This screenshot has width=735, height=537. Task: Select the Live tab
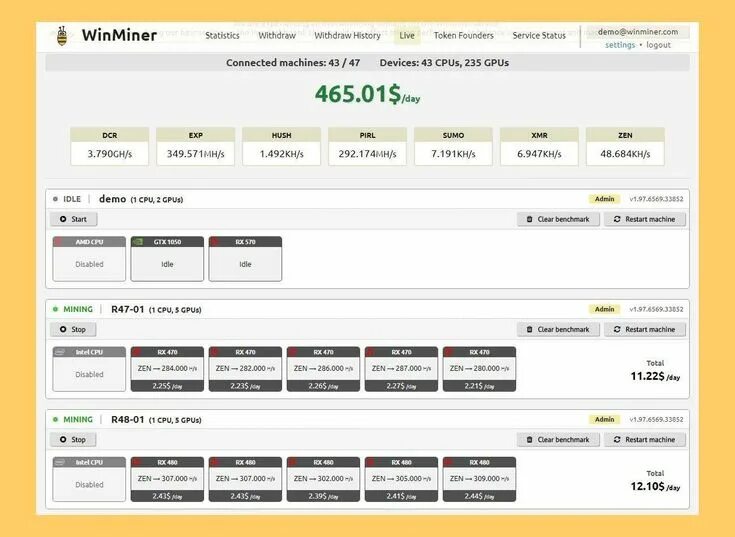[407, 36]
